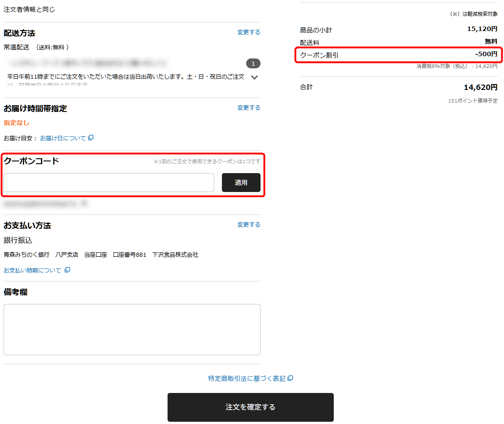504x424 pixels.
Task: Click the 指定なし delivery time text
Action: [16, 123]
